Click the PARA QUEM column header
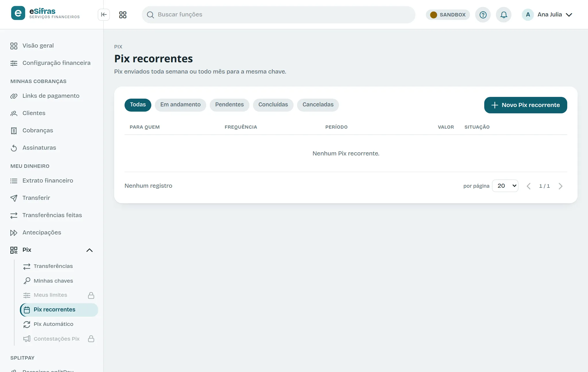This screenshot has width=588, height=372. [x=145, y=127]
